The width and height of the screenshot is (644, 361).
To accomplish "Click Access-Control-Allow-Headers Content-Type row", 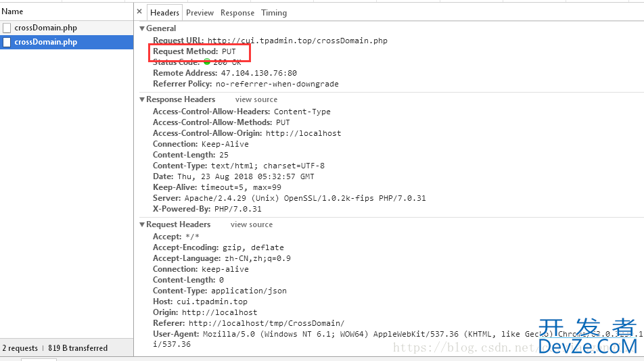I will coord(241,112).
